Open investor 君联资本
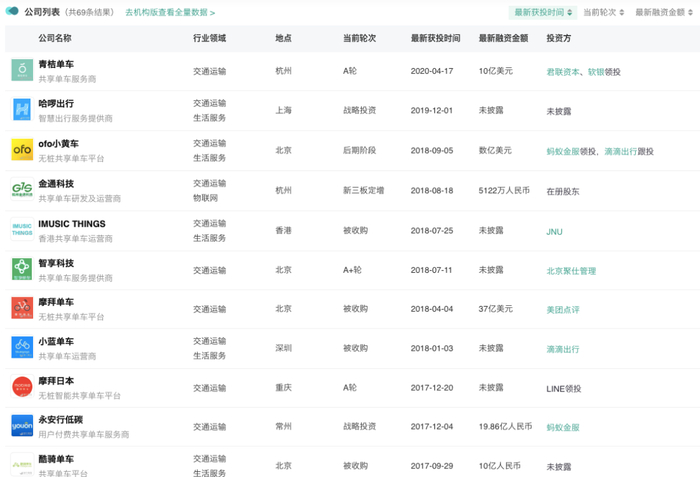This screenshot has height=477, width=700. pyautogui.click(x=563, y=72)
